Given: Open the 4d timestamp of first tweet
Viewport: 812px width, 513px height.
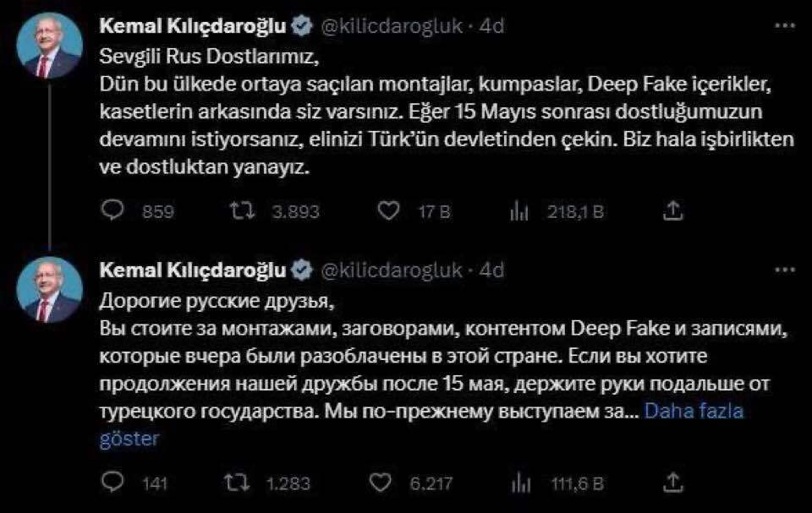Looking at the screenshot, I should coord(491,26).
